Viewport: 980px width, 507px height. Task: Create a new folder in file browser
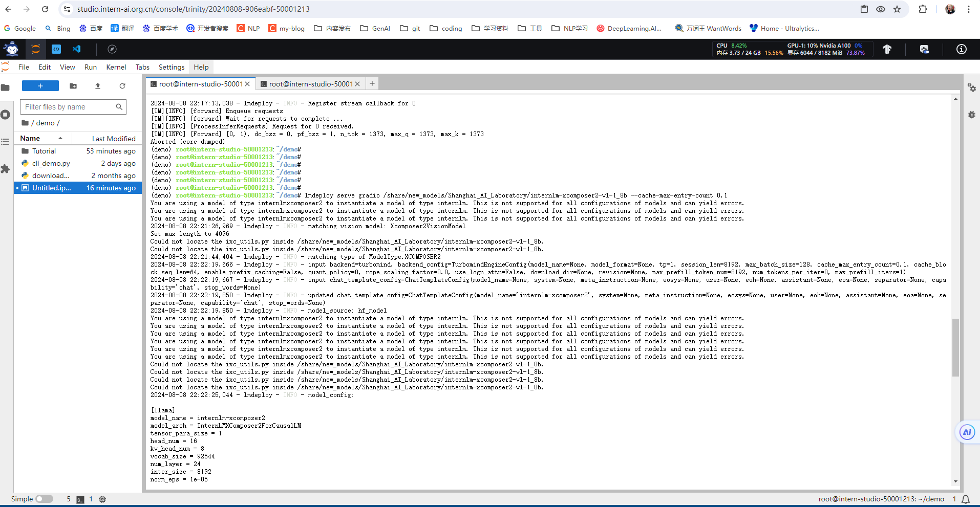[73, 86]
